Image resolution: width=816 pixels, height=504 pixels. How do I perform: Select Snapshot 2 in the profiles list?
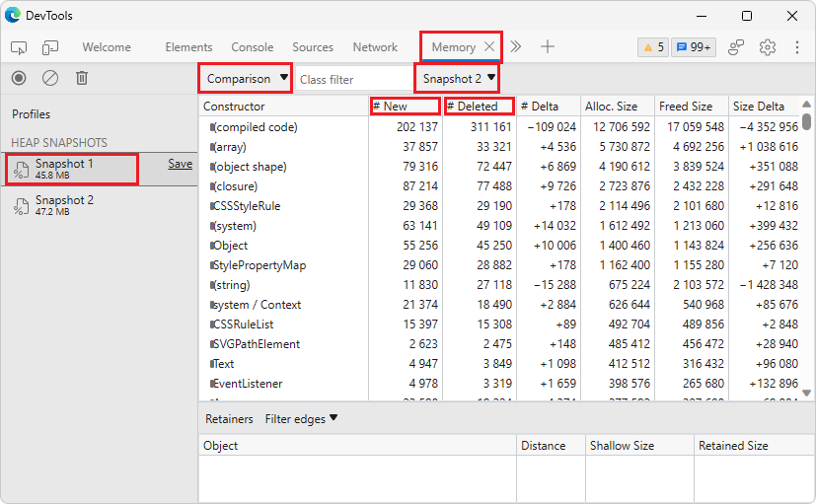pos(99,206)
